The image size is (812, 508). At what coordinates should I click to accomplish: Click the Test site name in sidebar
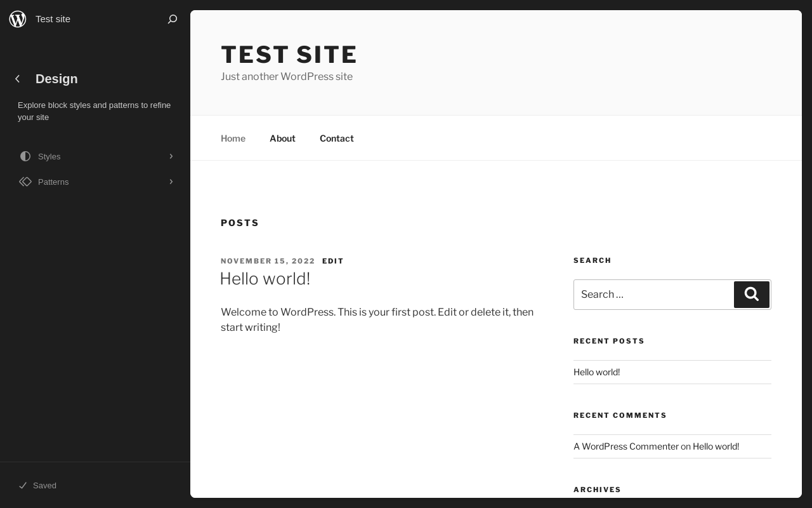pyautogui.click(x=53, y=19)
